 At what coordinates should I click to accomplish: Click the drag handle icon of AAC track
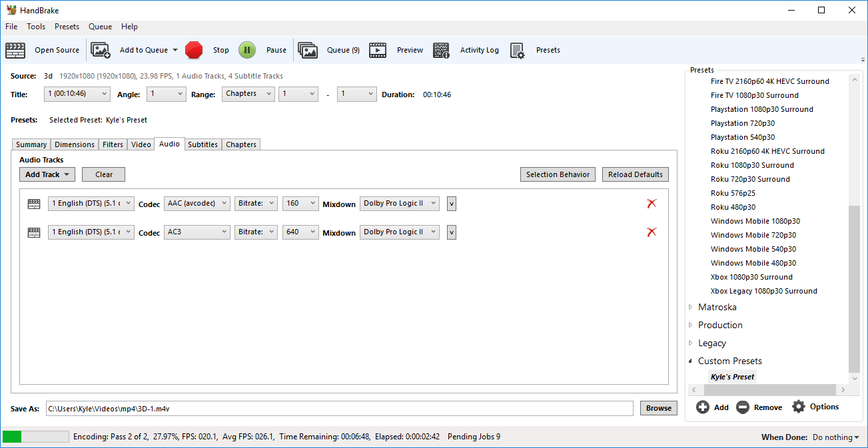pyautogui.click(x=34, y=204)
